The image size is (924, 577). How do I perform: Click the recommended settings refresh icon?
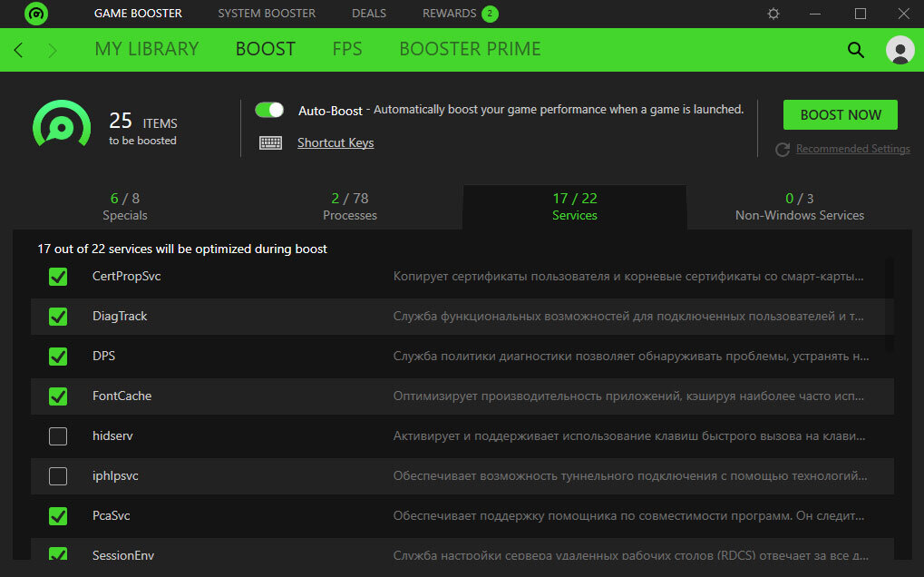coord(783,149)
